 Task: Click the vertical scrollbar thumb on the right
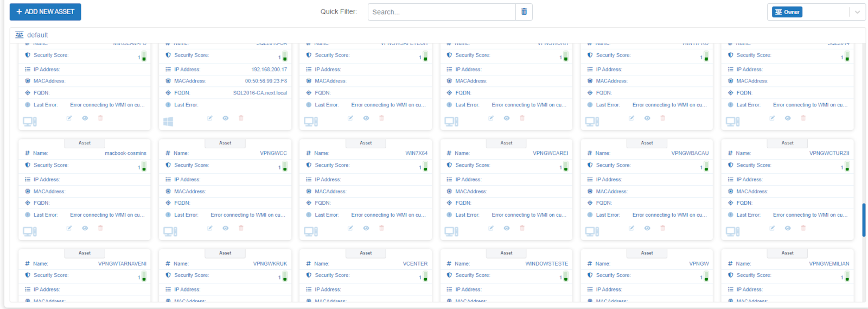click(x=864, y=220)
